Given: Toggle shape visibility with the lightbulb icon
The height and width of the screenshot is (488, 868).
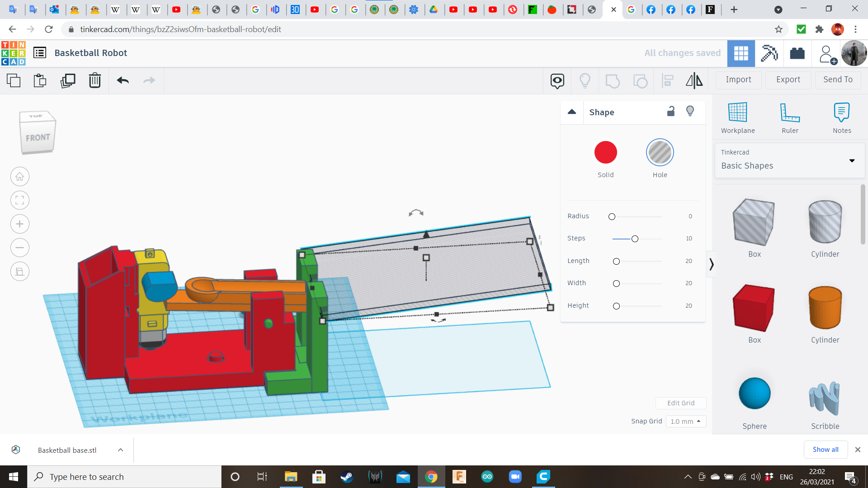Looking at the screenshot, I should (x=690, y=111).
